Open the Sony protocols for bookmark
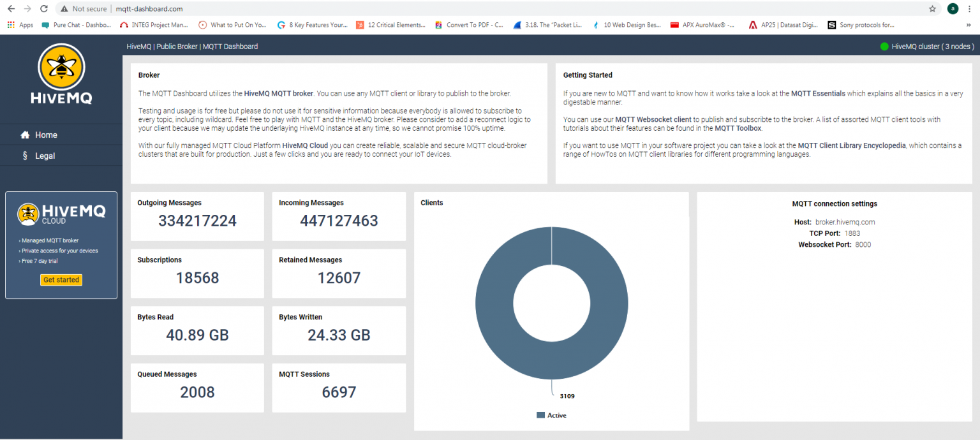980x440 pixels. (861, 25)
